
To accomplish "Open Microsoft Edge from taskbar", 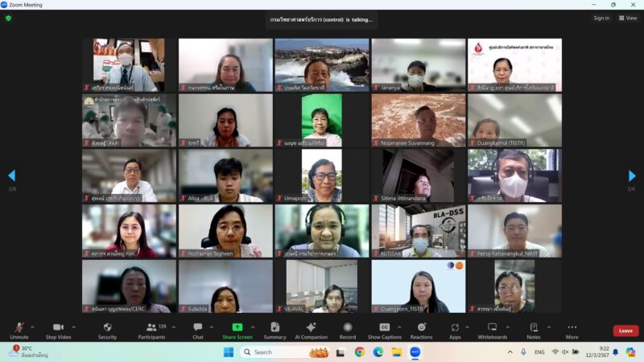I will [x=378, y=352].
